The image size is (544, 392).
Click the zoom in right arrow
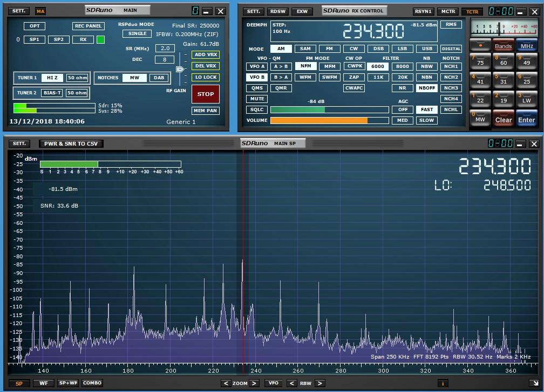click(254, 383)
